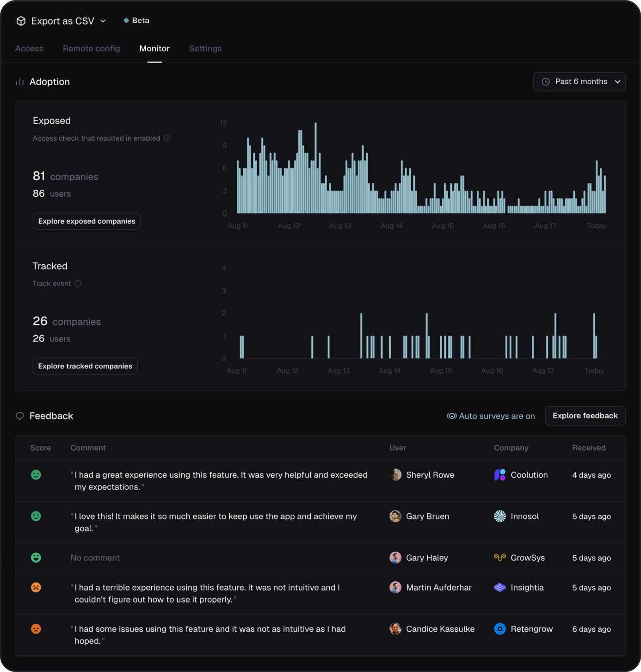Select the user name Gary Haley
The image size is (641, 672).
(427, 558)
